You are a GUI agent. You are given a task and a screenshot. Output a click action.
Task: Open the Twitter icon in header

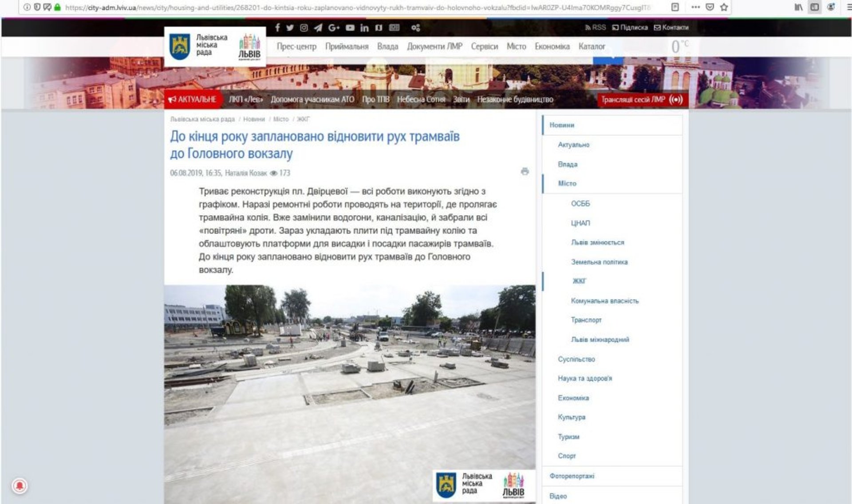tap(290, 28)
